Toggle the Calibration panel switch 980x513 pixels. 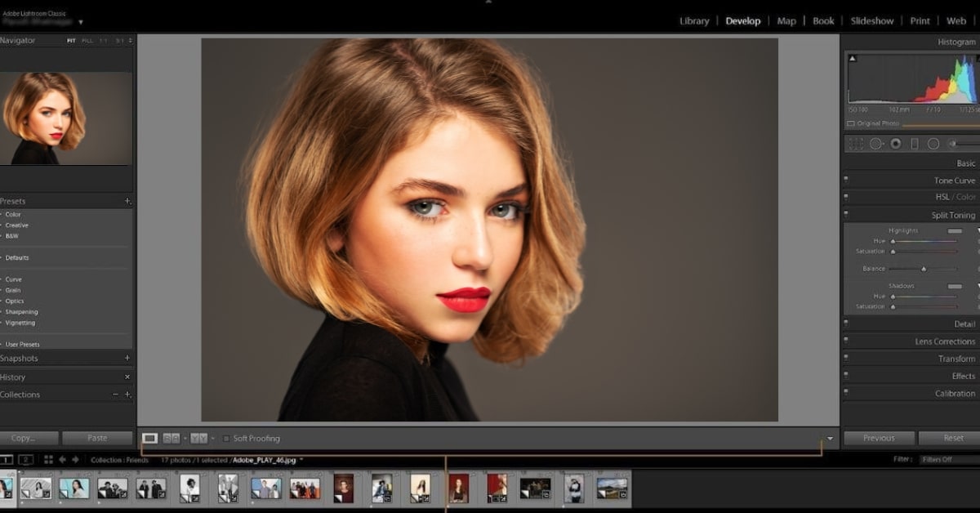pyautogui.click(x=846, y=393)
